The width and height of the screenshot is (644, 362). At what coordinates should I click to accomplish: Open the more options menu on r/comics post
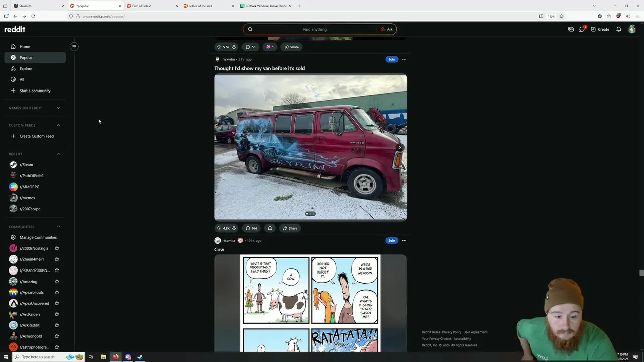point(404,240)
